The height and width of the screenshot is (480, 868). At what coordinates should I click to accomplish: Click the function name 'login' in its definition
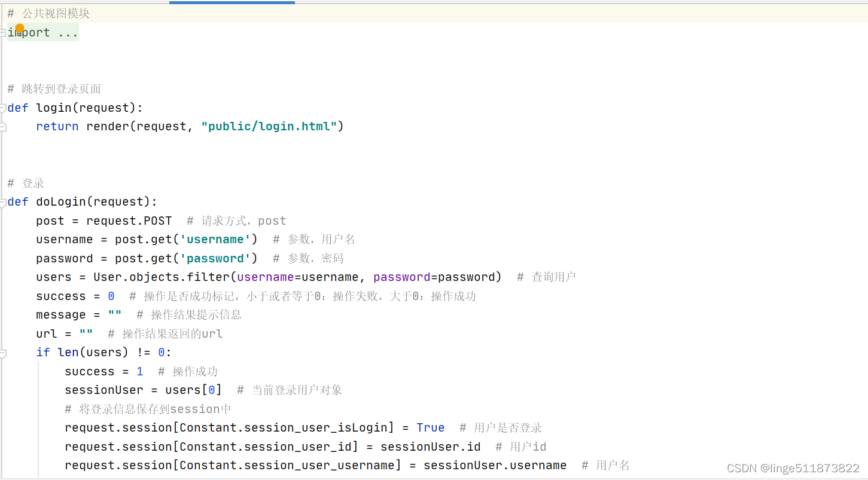pos(54,108)
